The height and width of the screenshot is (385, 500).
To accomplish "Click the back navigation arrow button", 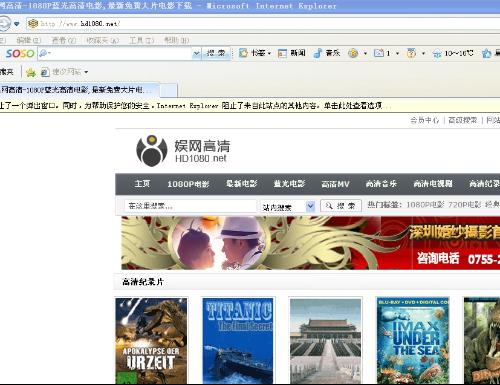I will (x=4, y=24).
